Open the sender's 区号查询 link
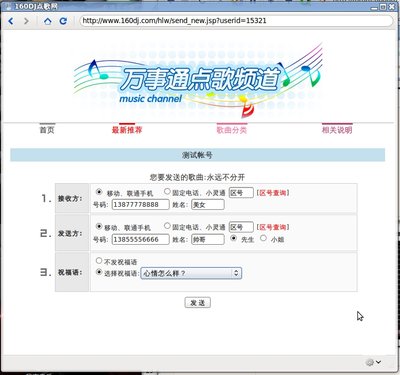The height and width of the screenshot is (375, 400). coord(273,227)
